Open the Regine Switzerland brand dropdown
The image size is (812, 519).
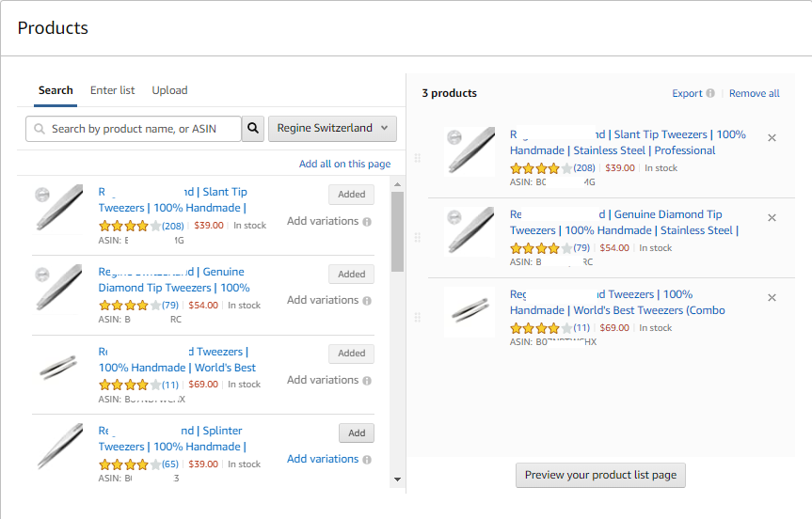click(x=332, y=128)
